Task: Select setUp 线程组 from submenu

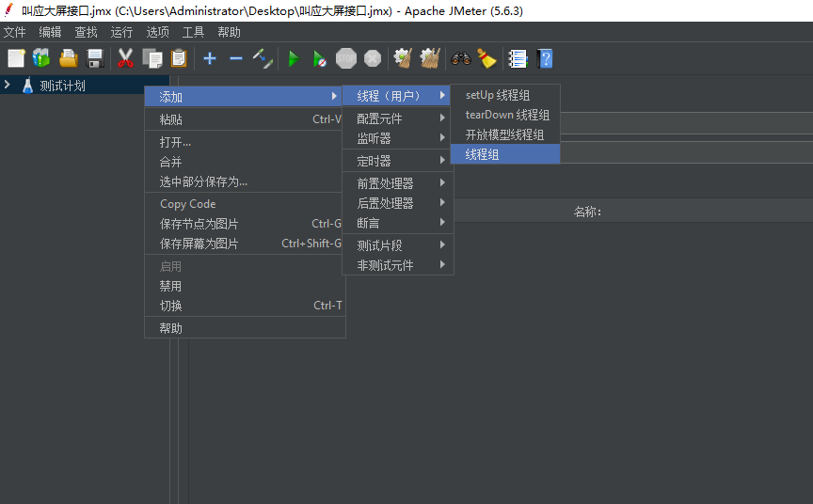Action: click(505, 95)
